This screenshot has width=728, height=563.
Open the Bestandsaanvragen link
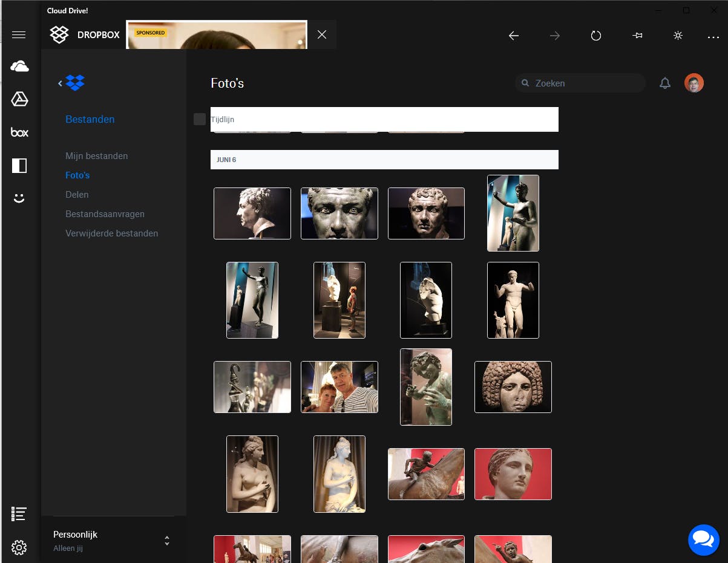[105, 214]
